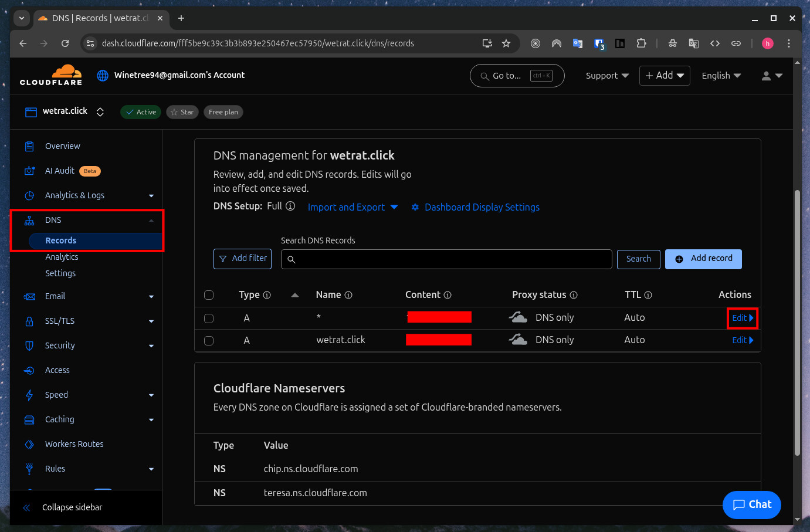Go to DNS Settings in sidebar
810x532 pixels.
(60, 273)
